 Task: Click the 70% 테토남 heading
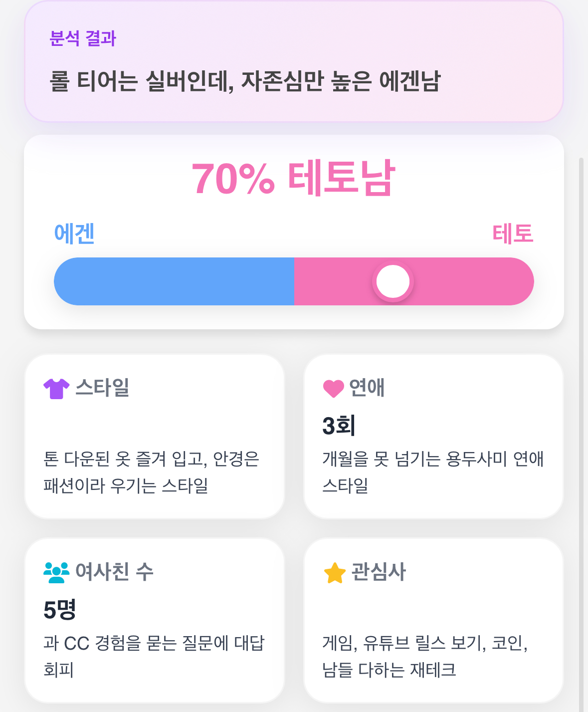click(294, 178)
